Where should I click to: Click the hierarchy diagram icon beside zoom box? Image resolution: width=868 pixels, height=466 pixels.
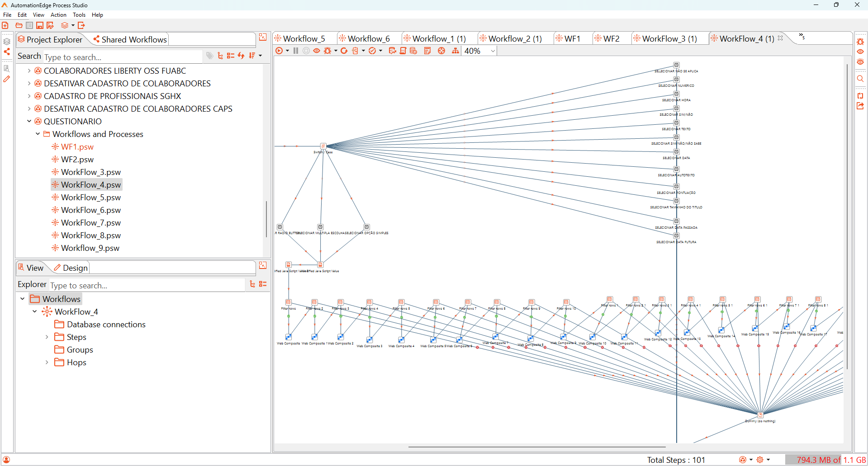pos(455,51)
